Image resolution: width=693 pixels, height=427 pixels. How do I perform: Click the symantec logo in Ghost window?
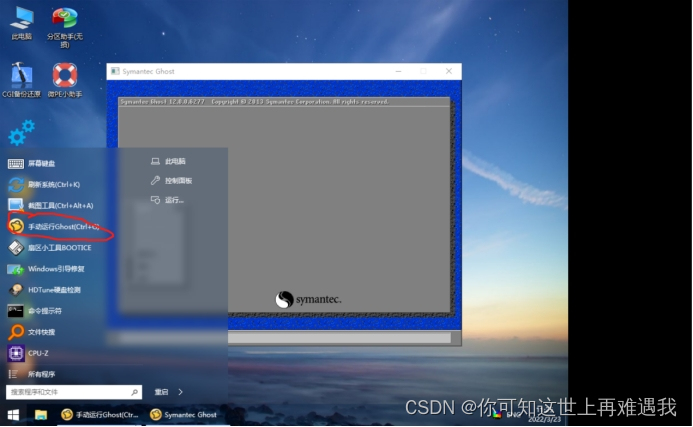[x=308, y=299]
